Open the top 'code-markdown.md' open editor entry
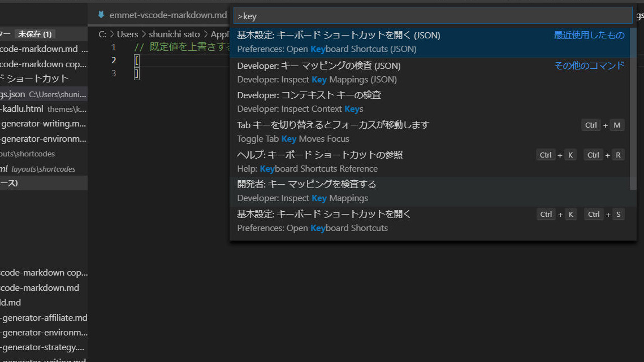644x362 pixels. (44, 49)
